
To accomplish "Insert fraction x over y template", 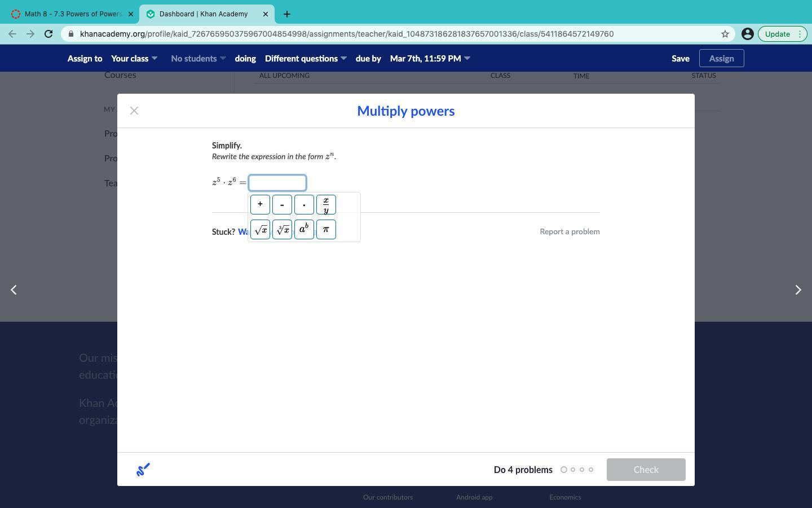I will (x=326, y=204).
